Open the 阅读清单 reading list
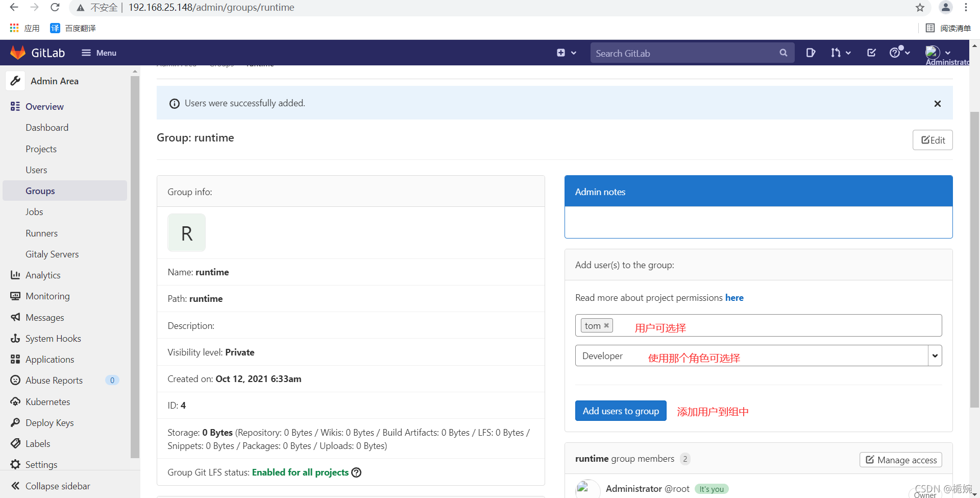 (x=948, y=28)
